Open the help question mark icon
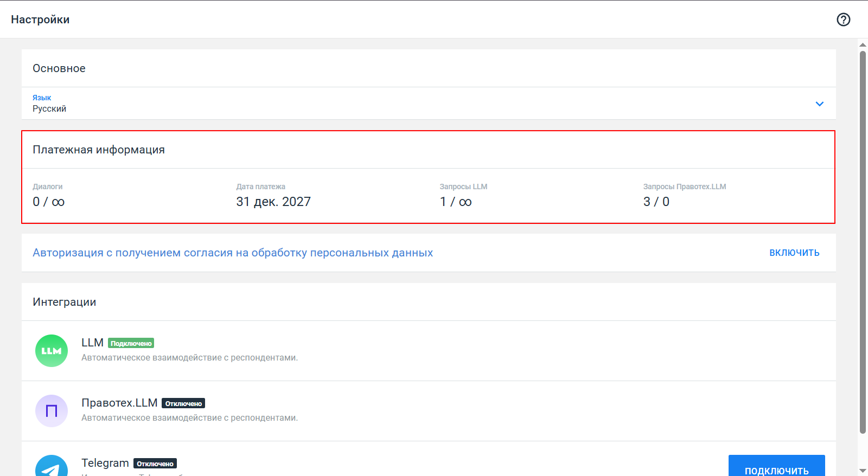The width and height of the screenshot is (868, 476). click(843, 20)
